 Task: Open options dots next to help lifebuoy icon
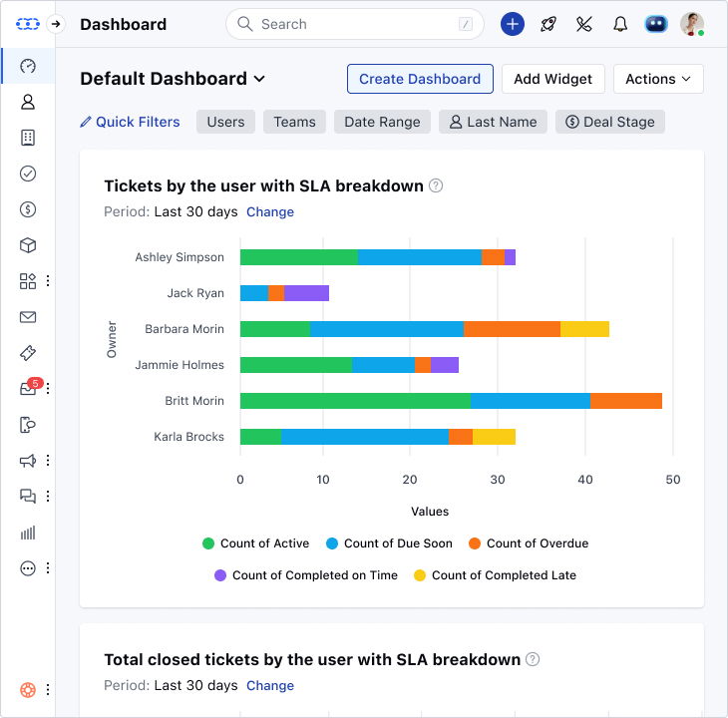pyautogui.click(x=48, y=690)
